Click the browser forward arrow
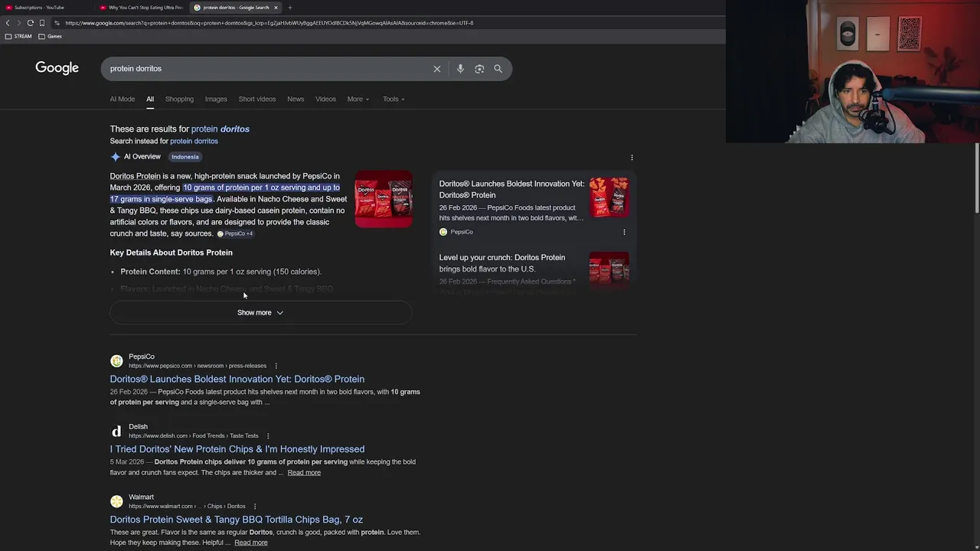Viewport: 980px width, 551px height. pyautogui.click(x=19, y=23)
